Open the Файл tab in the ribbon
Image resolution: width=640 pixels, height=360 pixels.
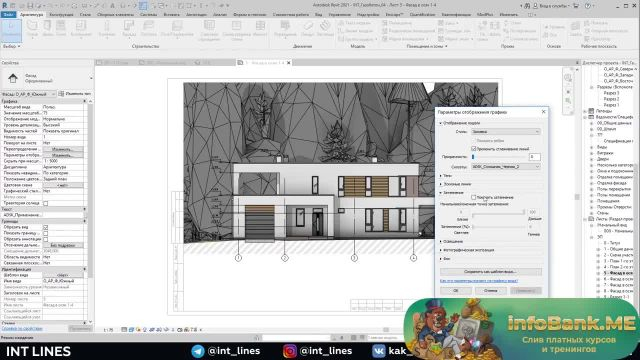tap(8, 14)
